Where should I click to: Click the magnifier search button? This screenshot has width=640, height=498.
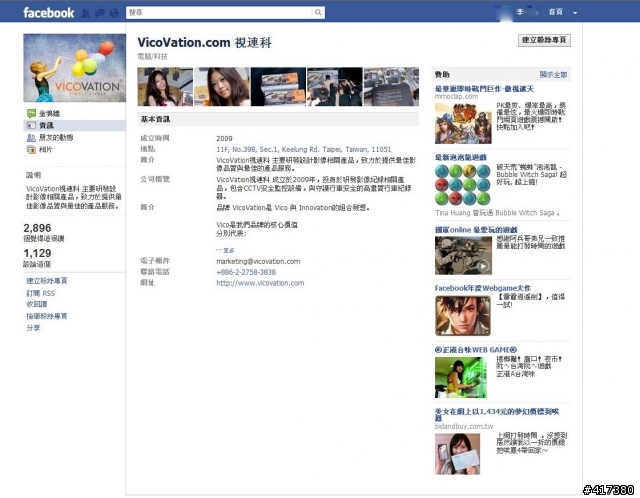click(x=318, y=13)
